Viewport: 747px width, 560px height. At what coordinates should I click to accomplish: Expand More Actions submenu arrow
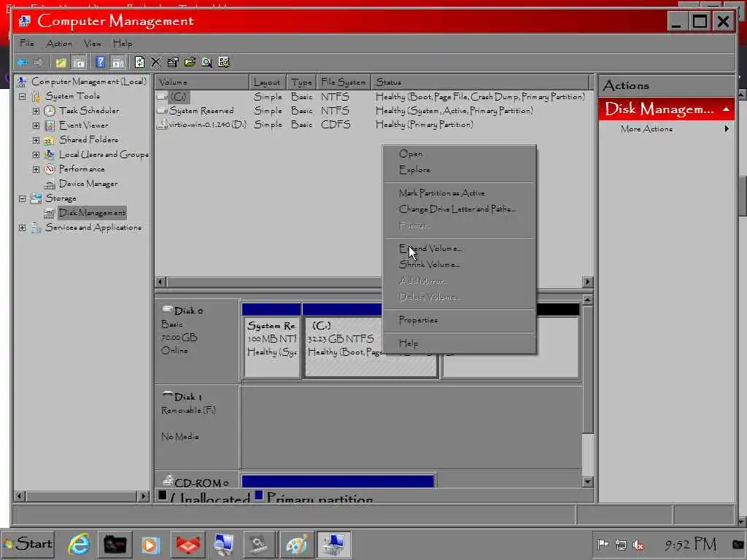[x=727, y=128]
